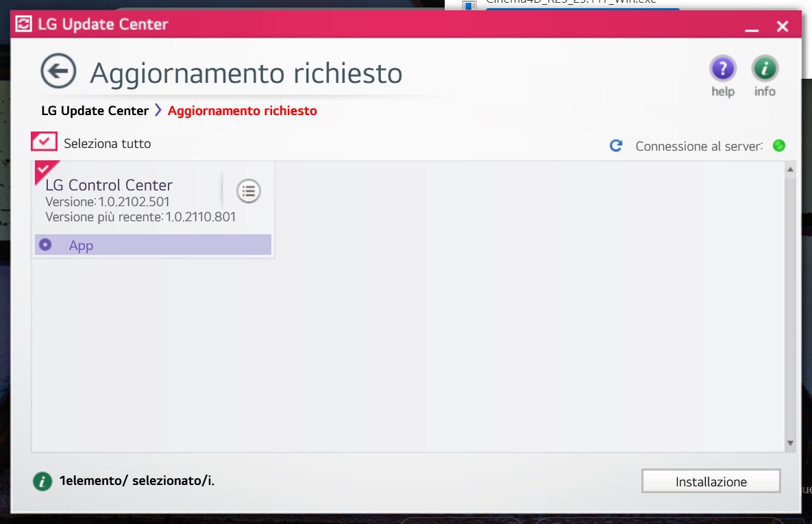Refresh the server connection
The width and height of the screenshot is (812, 524).
[x=616, y=145]
